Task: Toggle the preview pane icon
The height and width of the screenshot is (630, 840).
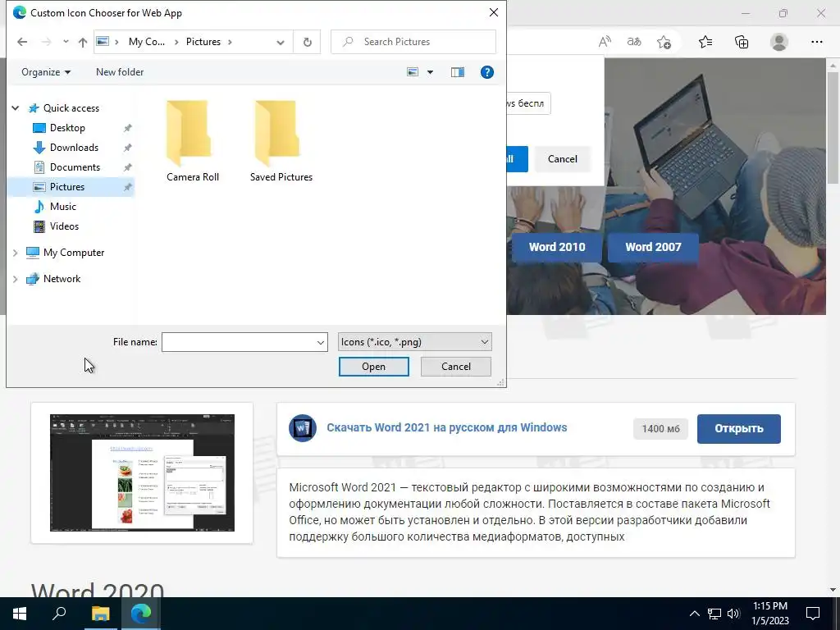Action: coord(458,72)
